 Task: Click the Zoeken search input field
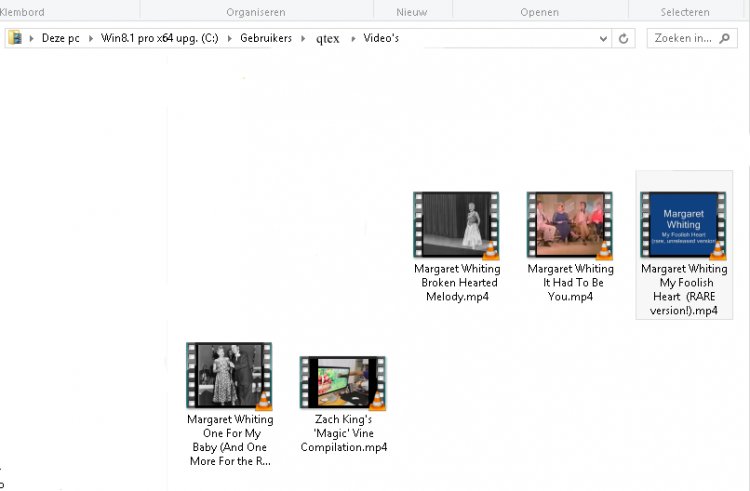click(685, 39)
